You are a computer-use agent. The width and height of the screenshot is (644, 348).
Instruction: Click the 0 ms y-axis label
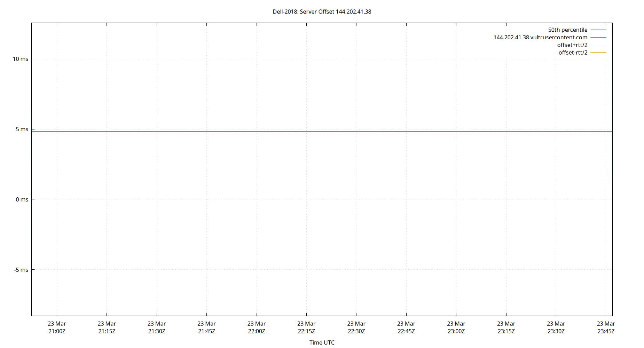[22, 199]
